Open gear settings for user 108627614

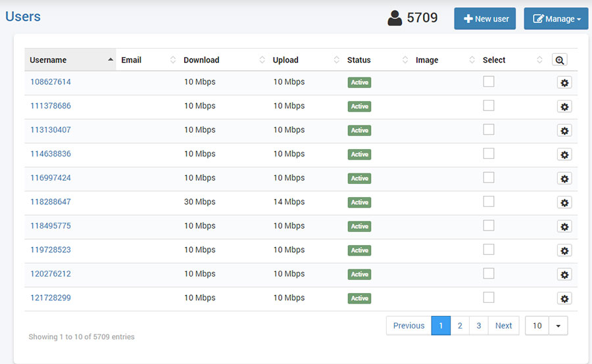click(x=564, y=82)
